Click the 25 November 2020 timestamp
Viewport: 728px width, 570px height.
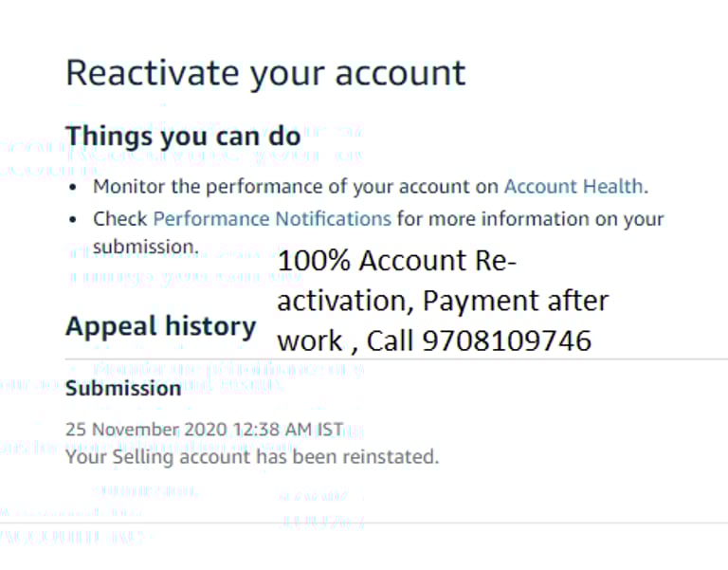pyautogui.click(x=204, y=430)
